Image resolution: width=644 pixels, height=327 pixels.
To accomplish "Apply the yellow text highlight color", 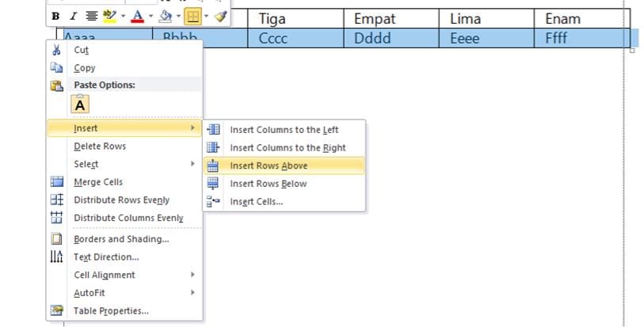I will click(110, 16).
